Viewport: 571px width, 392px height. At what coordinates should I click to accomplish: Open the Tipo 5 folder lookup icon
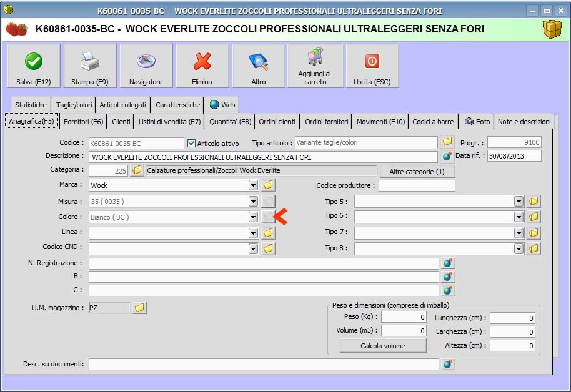(534, 201)
